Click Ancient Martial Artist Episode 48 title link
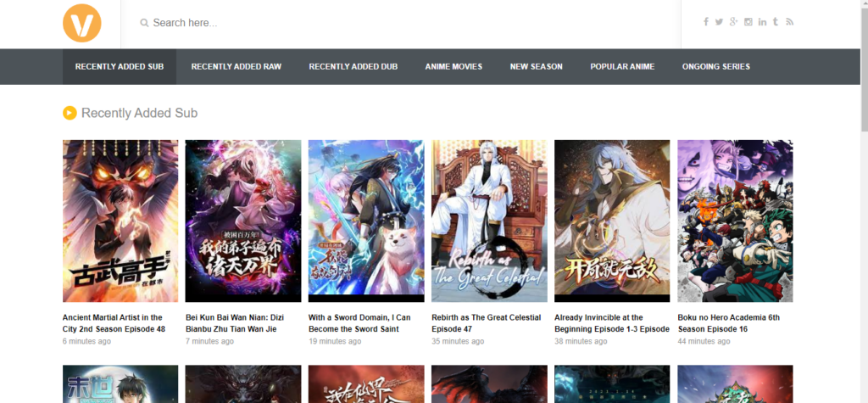This screenshot has width=868, height=403. coord(114,323)
